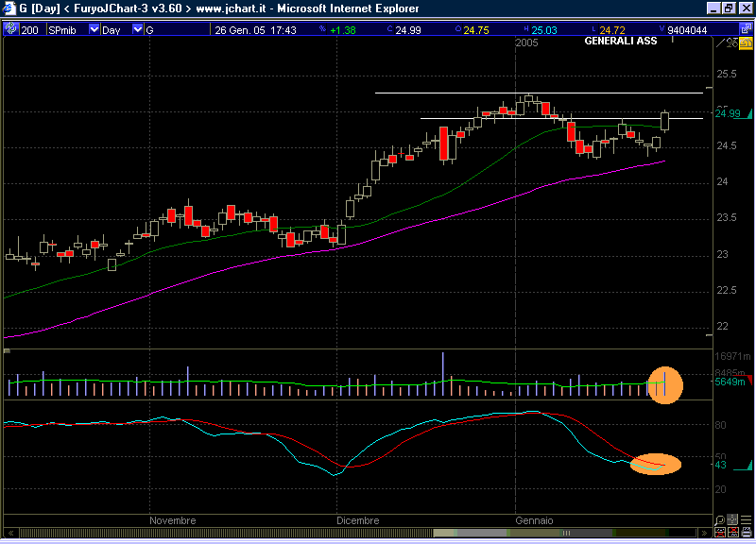This screenshot has width=756, height=544.
Task: Click the horizontal lines menu icon
Action: (747, 520)
